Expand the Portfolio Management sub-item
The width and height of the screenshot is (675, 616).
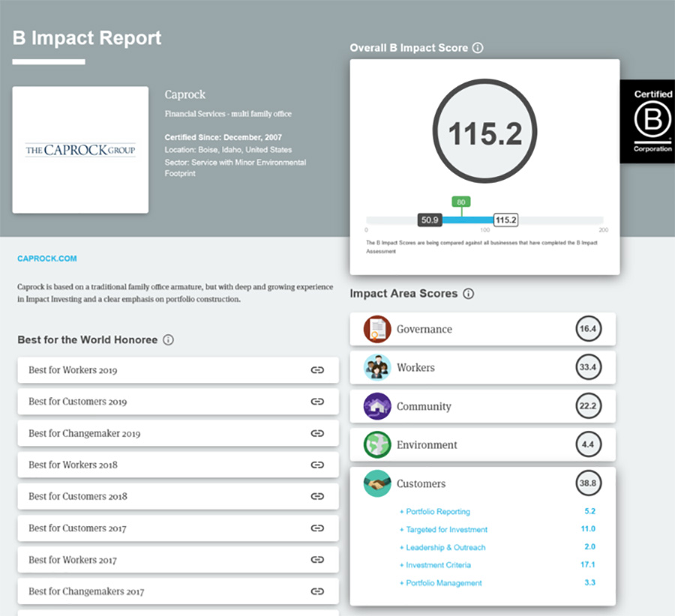[x=441, y=583]
